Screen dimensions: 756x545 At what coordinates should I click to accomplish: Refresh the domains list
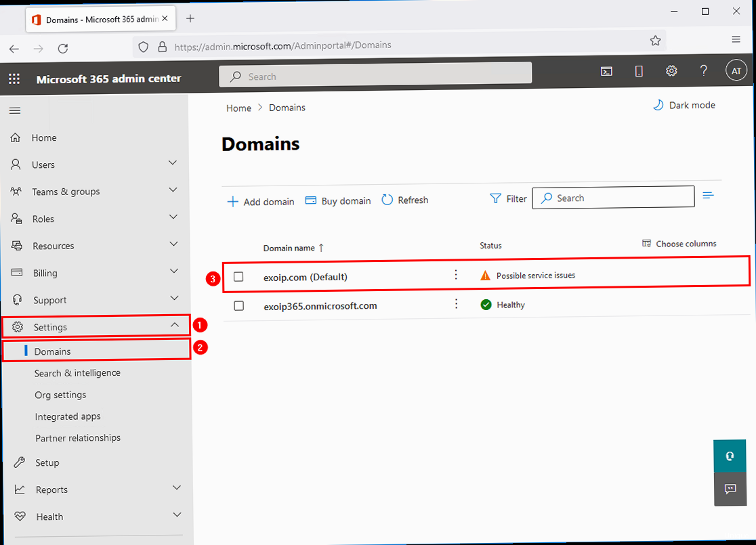pos(405,200)
